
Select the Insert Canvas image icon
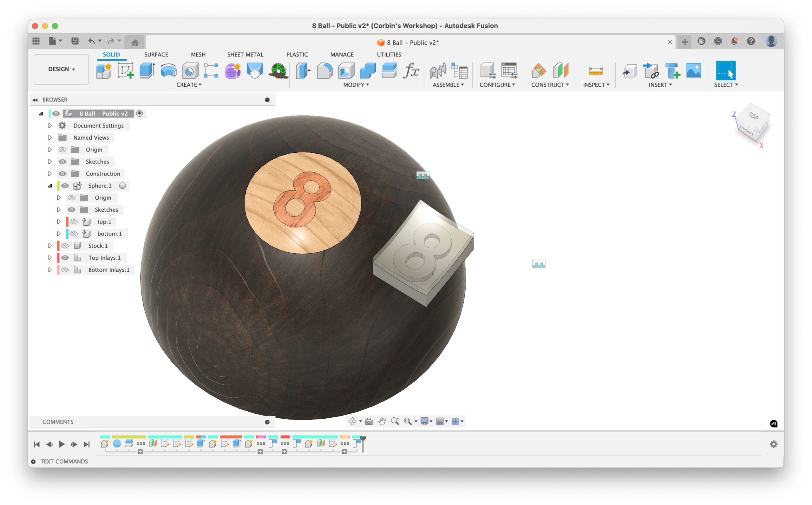pyautogui.click(x=693, y=70)
